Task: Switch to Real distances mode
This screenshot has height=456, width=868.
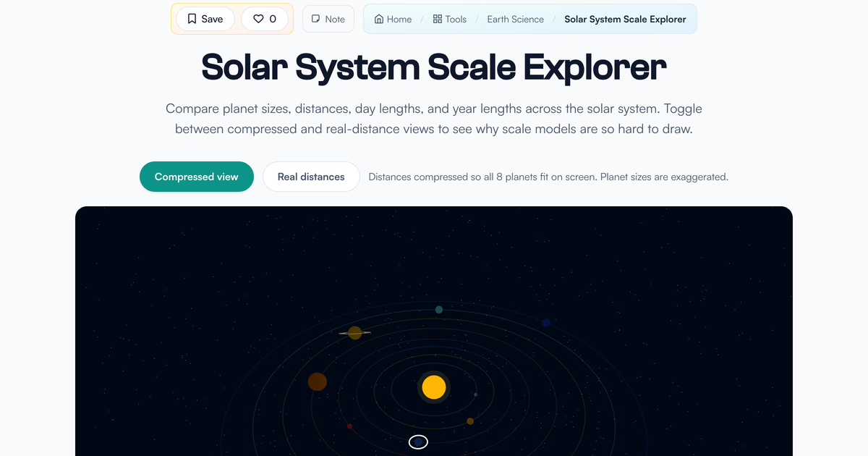Action: (x=311, y=177)
